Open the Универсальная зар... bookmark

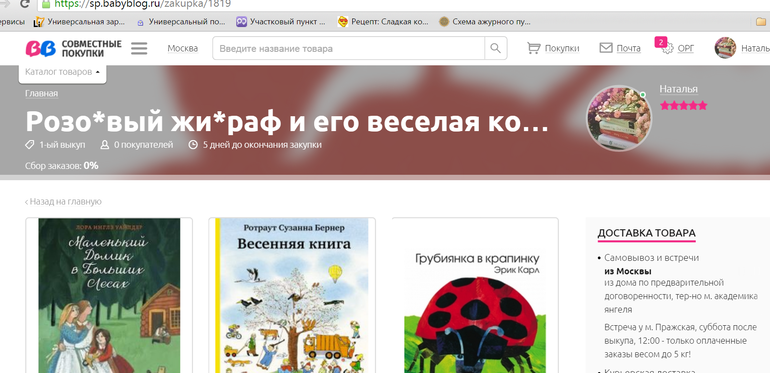79,22
